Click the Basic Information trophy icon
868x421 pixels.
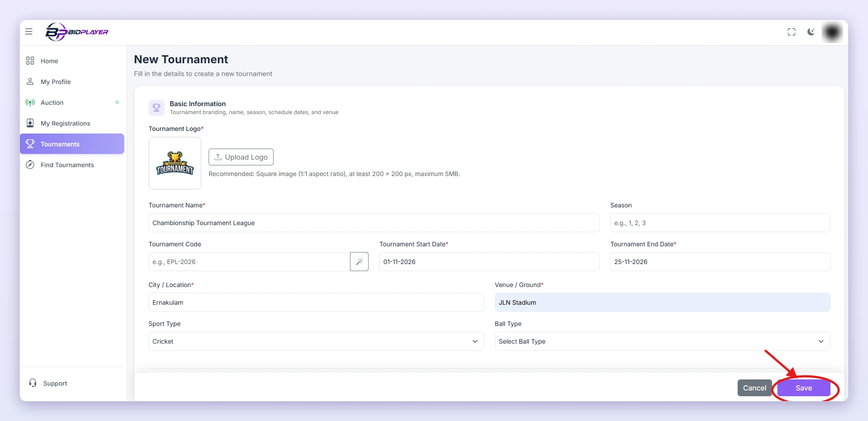click(x=156, y=107)
